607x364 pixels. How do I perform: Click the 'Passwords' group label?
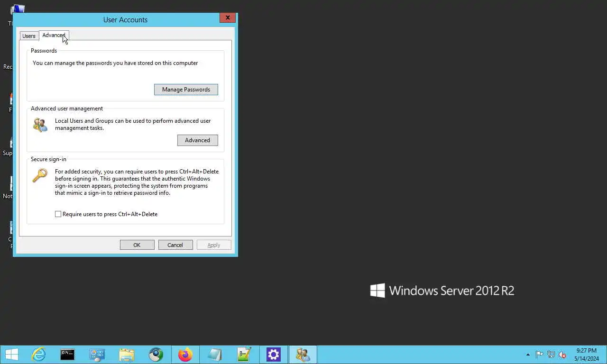44,51
